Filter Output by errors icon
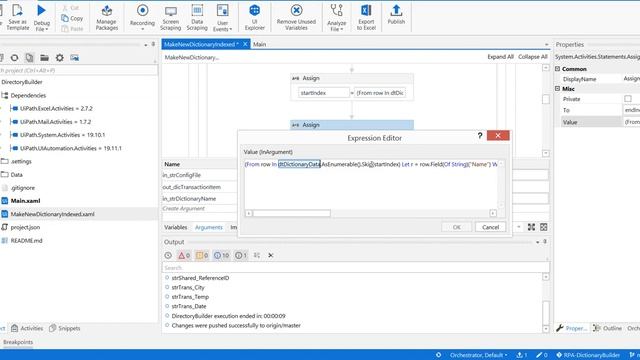Image resolution: width=640 pixels, height=360 pixels. (184, 256)
